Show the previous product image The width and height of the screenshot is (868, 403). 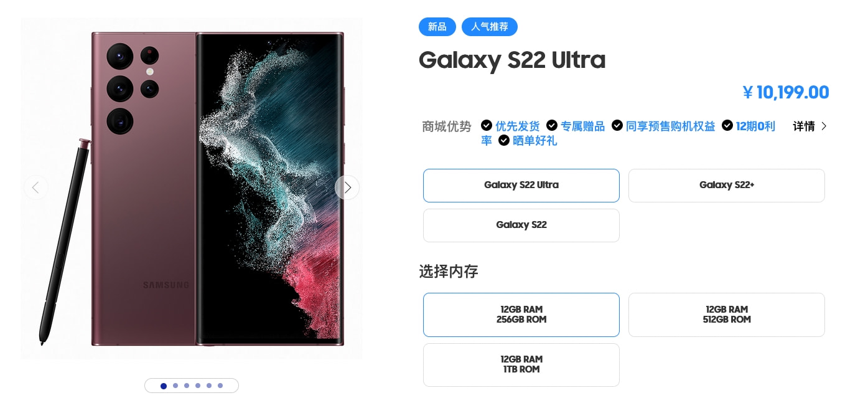35,187
